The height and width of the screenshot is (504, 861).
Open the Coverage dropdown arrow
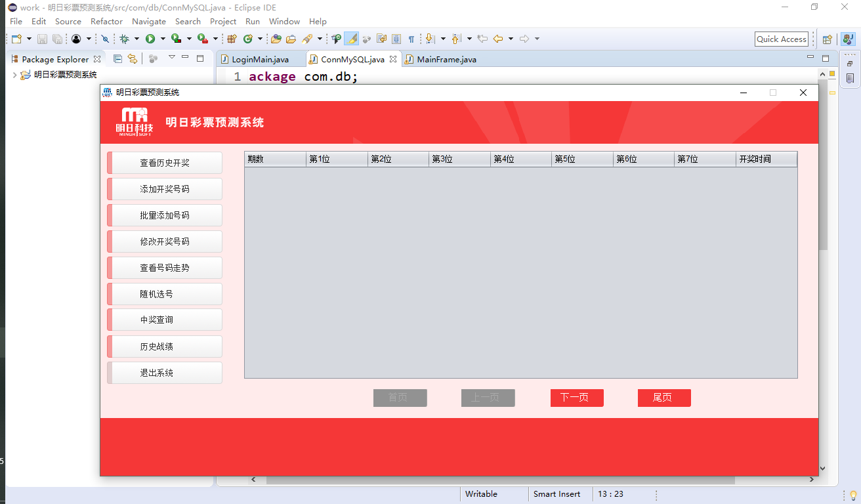pyautogui.click(x=188, y=39)
